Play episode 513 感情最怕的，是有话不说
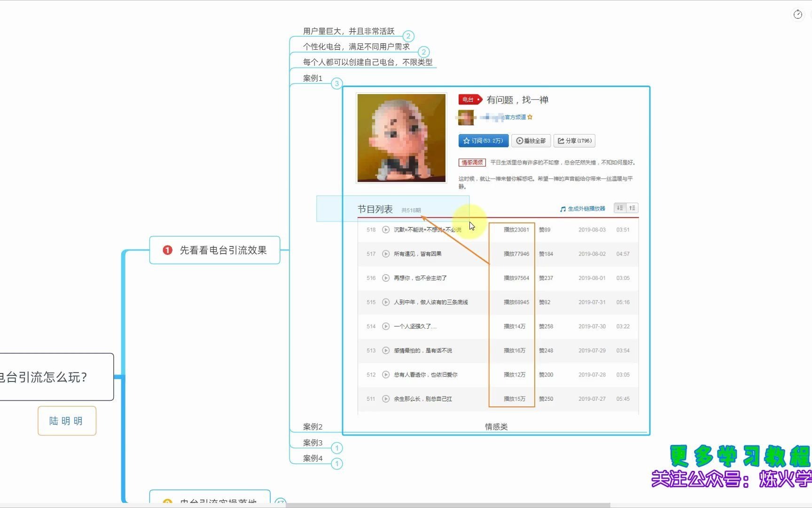The image size is (812, 508). 386,350
